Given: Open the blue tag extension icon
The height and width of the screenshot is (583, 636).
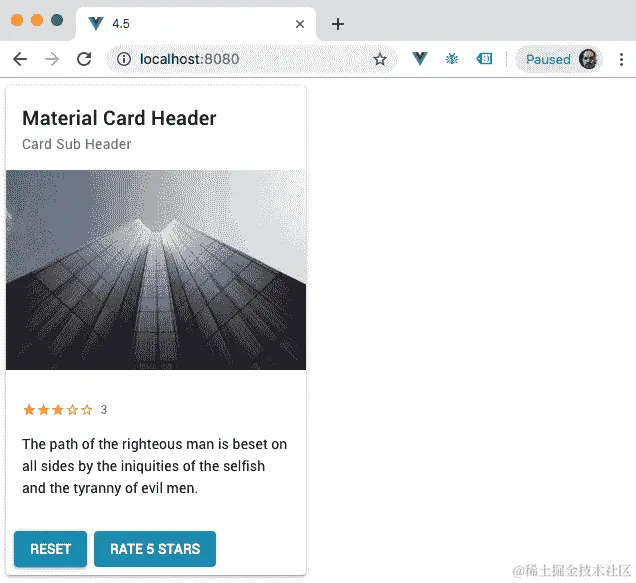Looking at the screenshot, I should (484, 59).
